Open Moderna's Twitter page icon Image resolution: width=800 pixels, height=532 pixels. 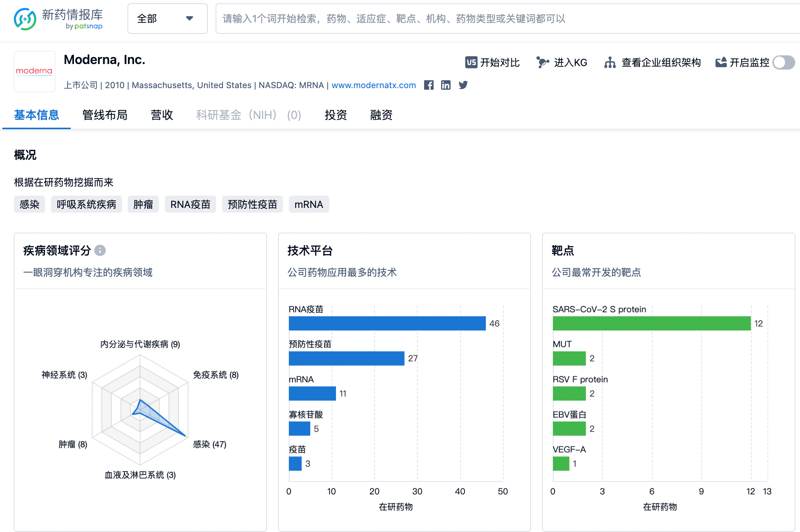pos(463,85)
